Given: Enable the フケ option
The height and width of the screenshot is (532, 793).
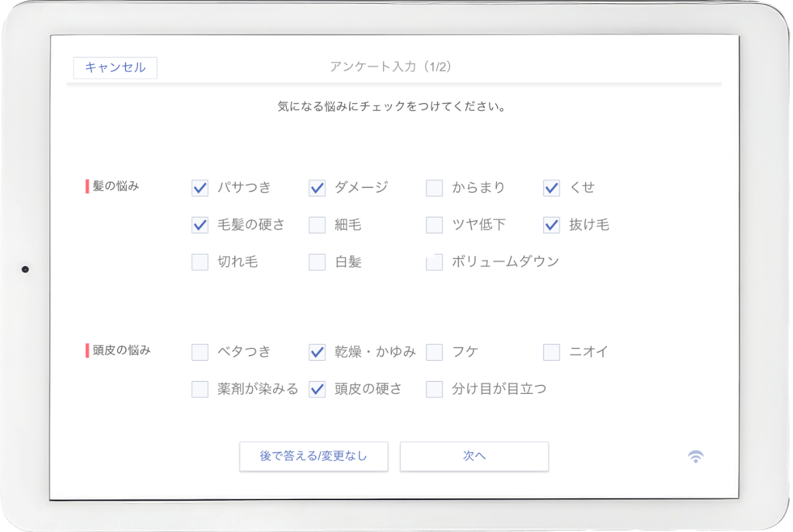Looking at the screenshot, I should point(434,351).
